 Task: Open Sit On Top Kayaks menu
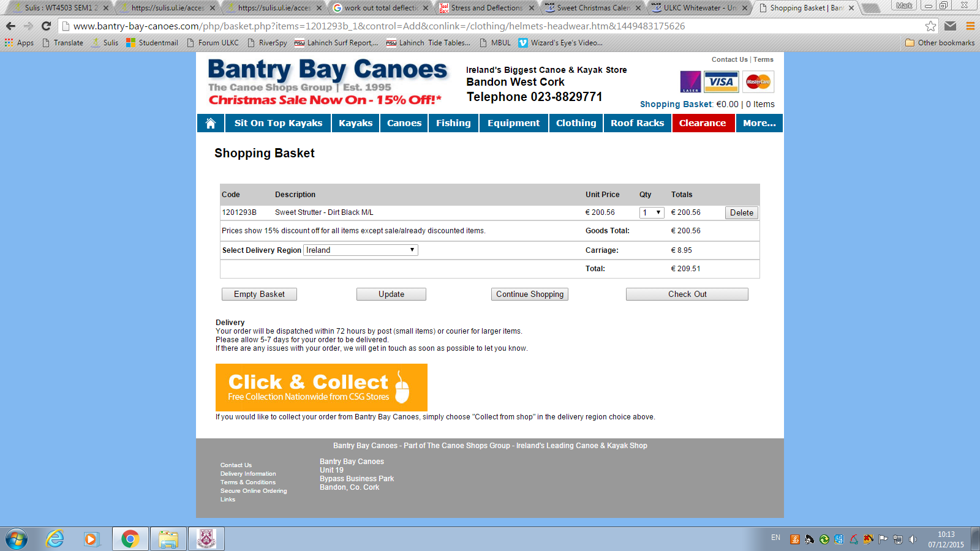(278, 123)
